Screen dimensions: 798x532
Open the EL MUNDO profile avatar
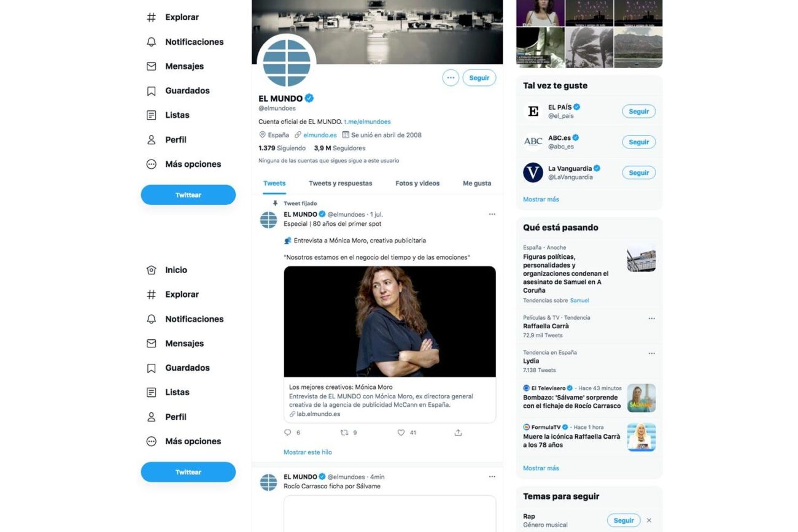[287, 63]
